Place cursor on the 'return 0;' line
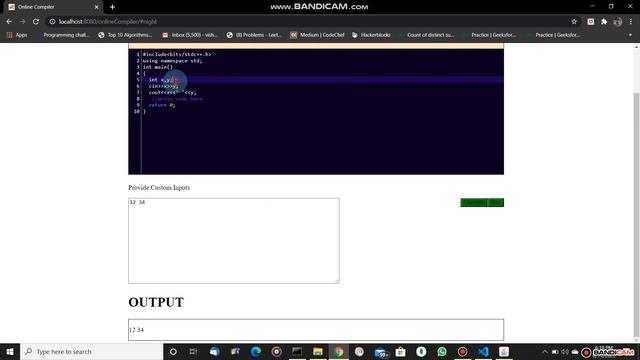 (162, 105)
